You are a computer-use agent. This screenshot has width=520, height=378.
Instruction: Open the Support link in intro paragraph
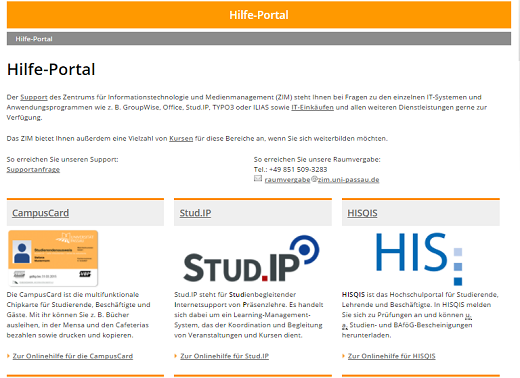[34, 97]
